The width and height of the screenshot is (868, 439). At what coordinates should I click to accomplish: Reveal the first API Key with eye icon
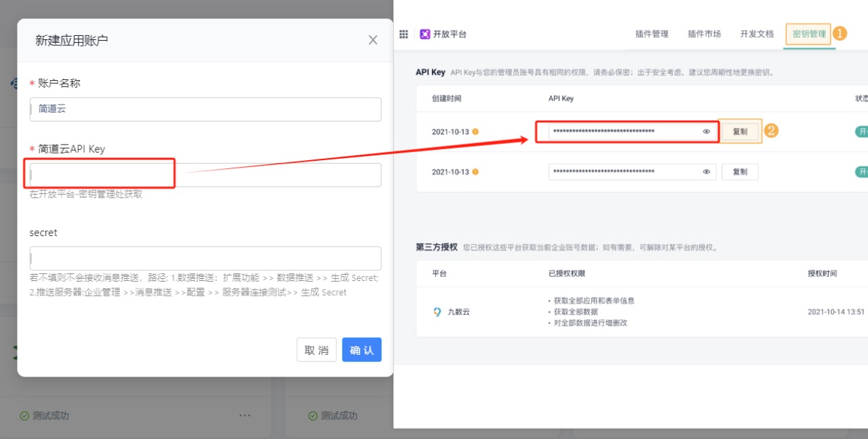pos(707,132)
